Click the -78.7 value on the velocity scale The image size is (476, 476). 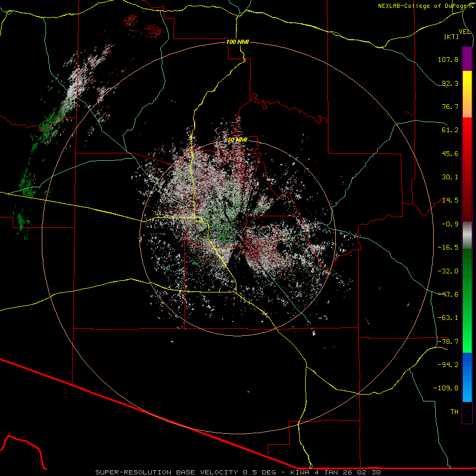[x=448, y=342]
